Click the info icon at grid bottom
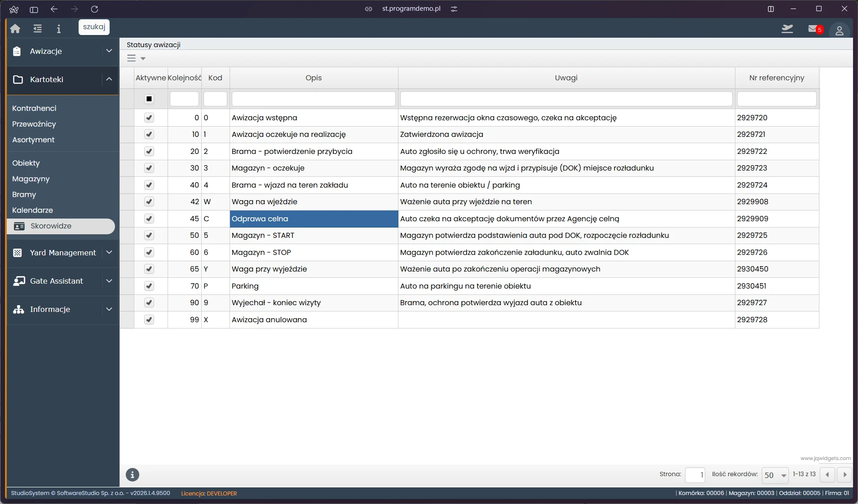This screenshot has width=858, height=504. [x=133, y=475]
